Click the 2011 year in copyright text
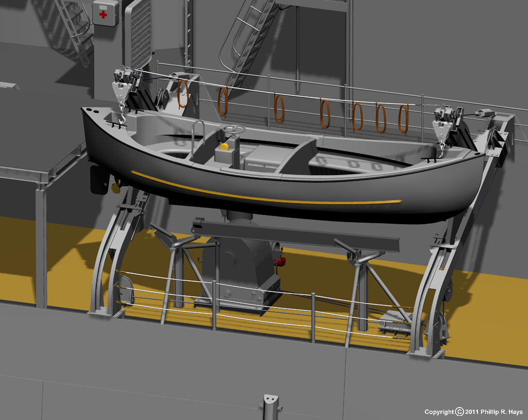This screenshot has height=420, width=528. click(x=472, y=412)
